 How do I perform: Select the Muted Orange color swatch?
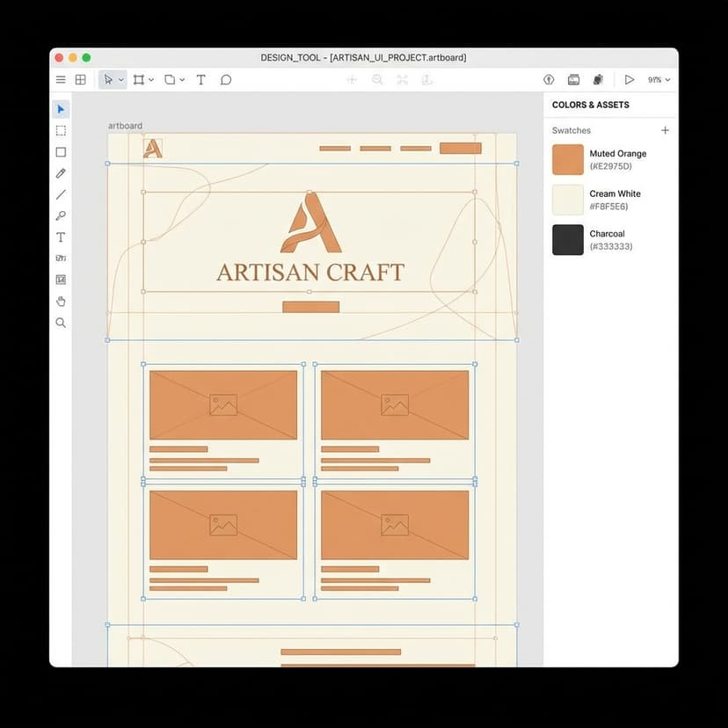pos(566,159)
